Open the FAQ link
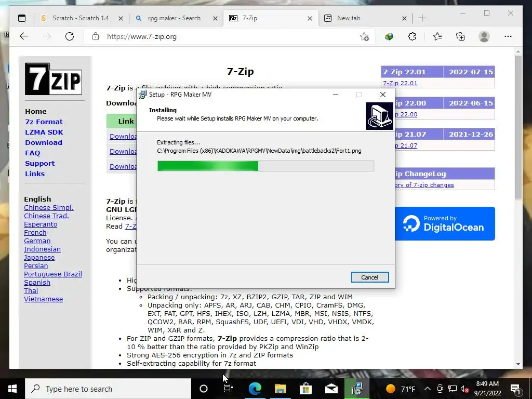 pos(33,153)
